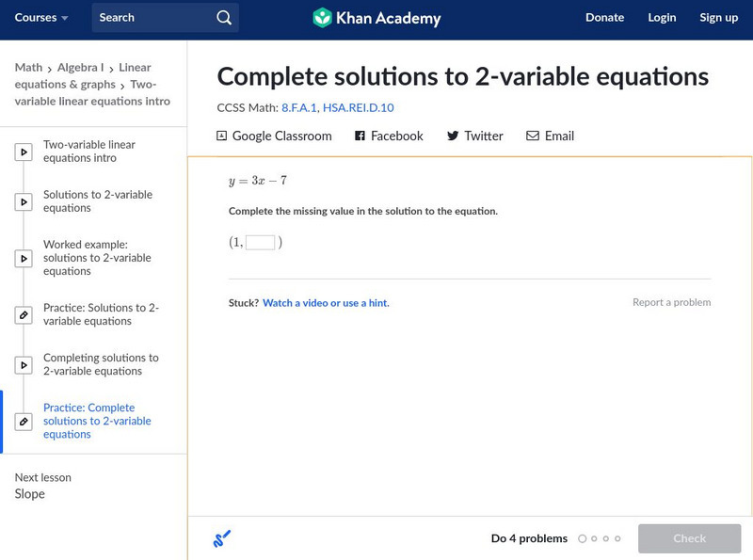Share this exercise via Twitter

coord(475,136)
